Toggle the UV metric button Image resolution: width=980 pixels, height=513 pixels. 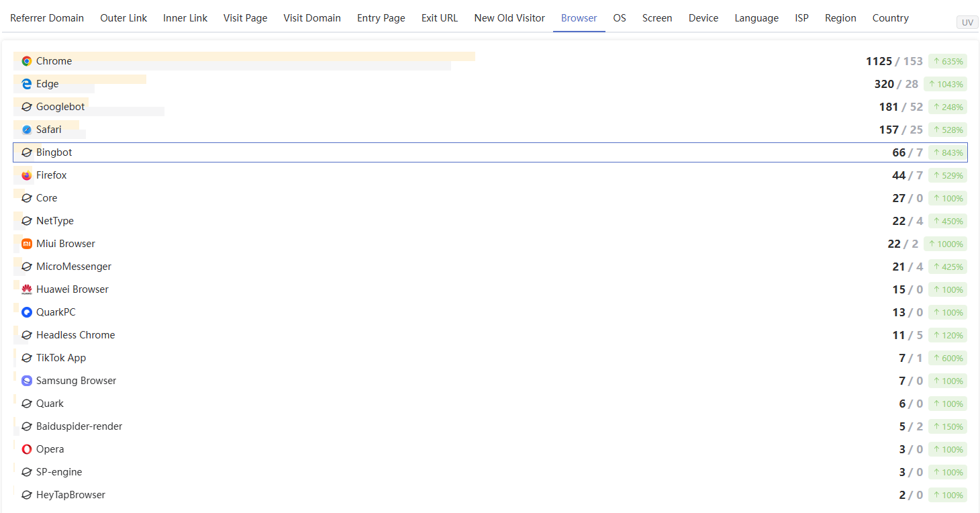967,23
